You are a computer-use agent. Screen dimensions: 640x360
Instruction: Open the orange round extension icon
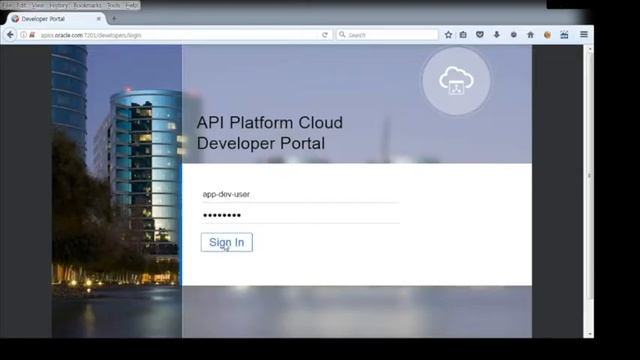coord(547,35)
